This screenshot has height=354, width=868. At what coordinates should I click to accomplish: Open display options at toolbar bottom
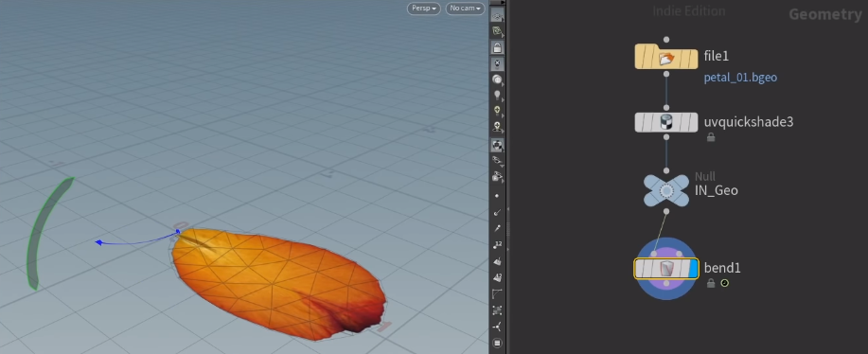pyautogui.click(x=497, y=343)
